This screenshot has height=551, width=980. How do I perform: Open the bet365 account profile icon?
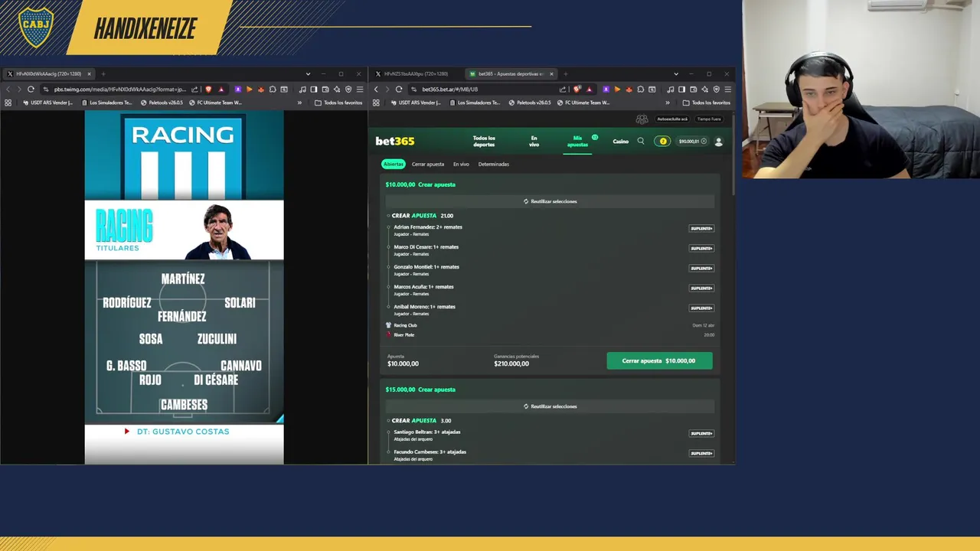(x=718, y=142)
